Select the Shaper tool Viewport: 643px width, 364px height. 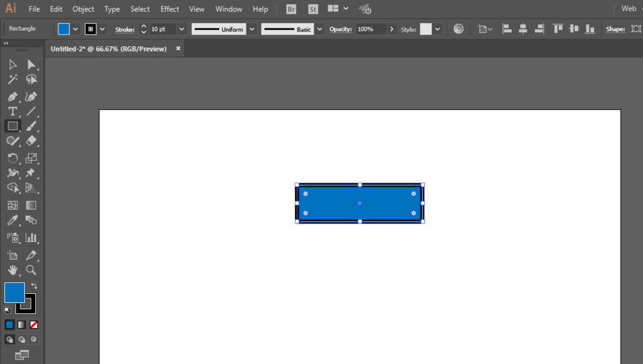[x=13, y=141]
